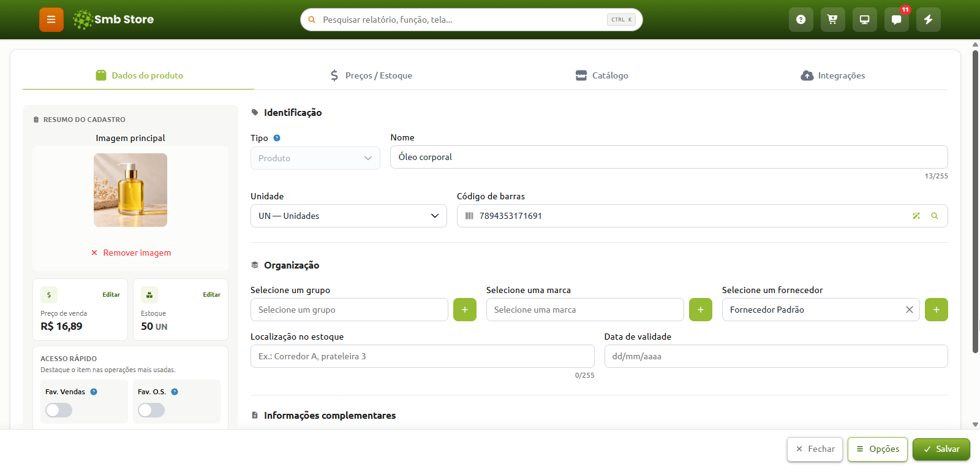Add new group with plus button
Image resolution: width=980 pixels, height=469 pixels.
[465, 310]
